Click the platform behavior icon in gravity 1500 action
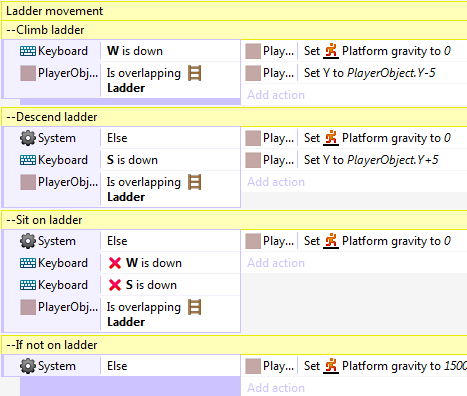The height and width of the screenshot is (396, 467). (331, 366)
